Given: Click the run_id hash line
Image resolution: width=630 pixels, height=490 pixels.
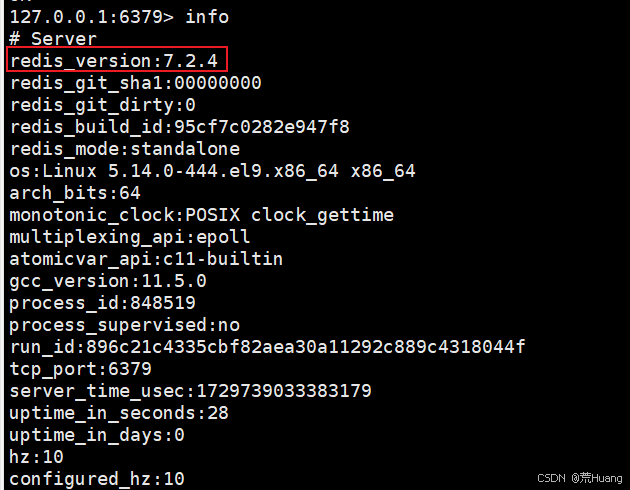Looking at the screenshot, I should [x=267, y=347].
